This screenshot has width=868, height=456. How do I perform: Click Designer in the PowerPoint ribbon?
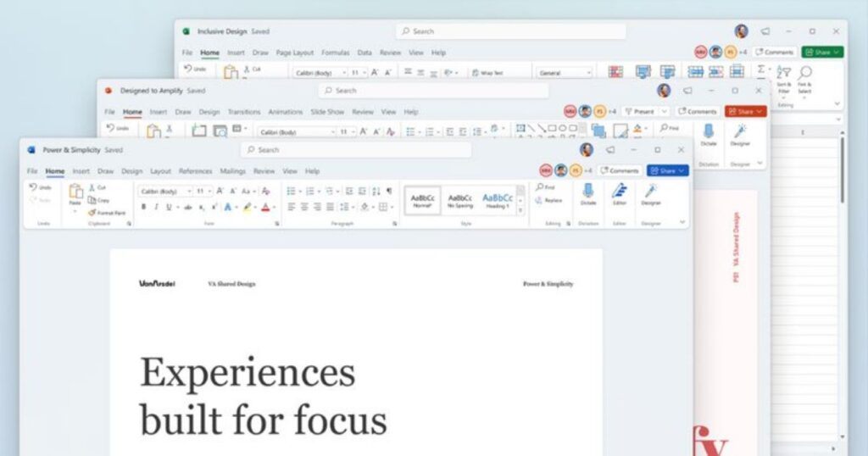click(x=740, y=135)
